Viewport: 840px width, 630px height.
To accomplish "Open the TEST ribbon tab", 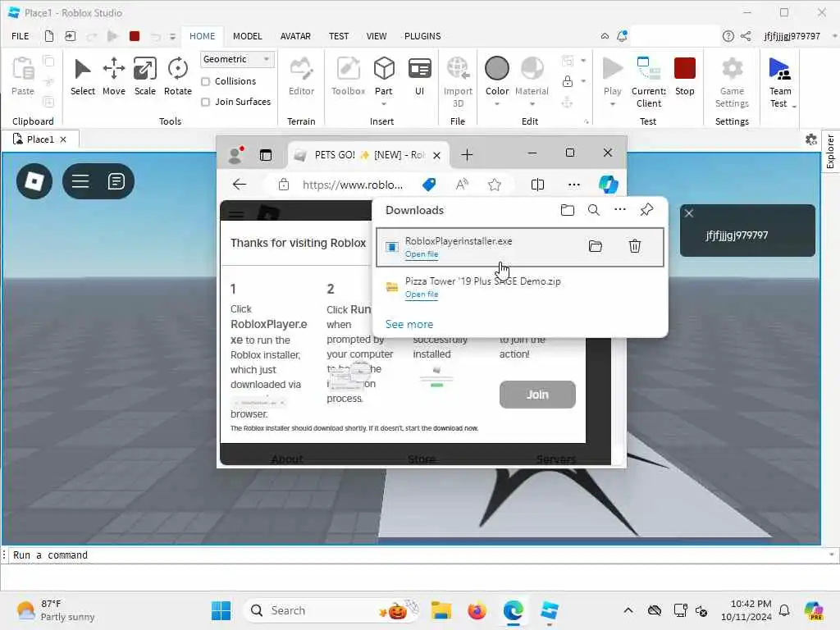I will point(339,36).
